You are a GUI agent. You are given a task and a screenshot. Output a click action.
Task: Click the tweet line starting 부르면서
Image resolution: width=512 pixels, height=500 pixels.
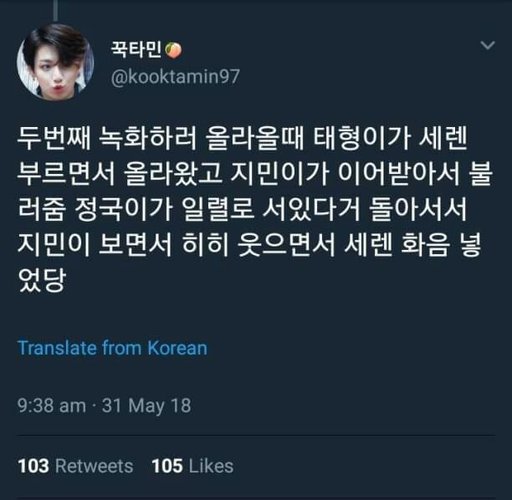click(x=255, y=174)
